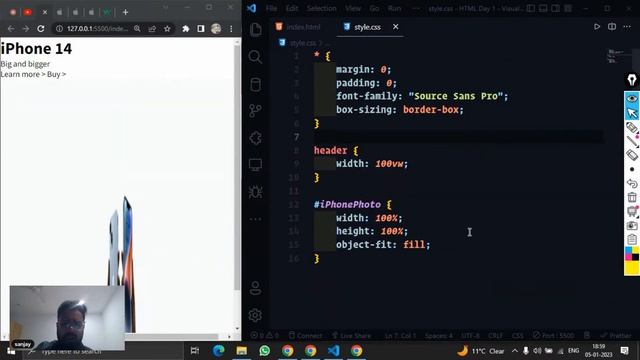Open the Source Control view
The width and height of the screenshot is (640, 360).
(256, 111)
